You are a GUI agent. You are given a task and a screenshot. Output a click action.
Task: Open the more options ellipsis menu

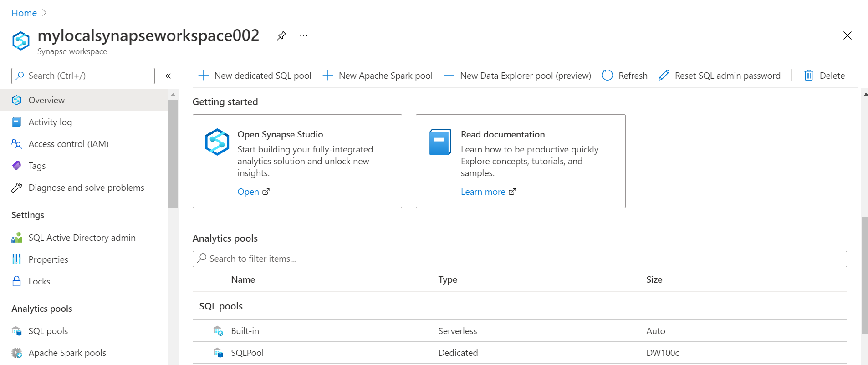[x=304, y=35]
